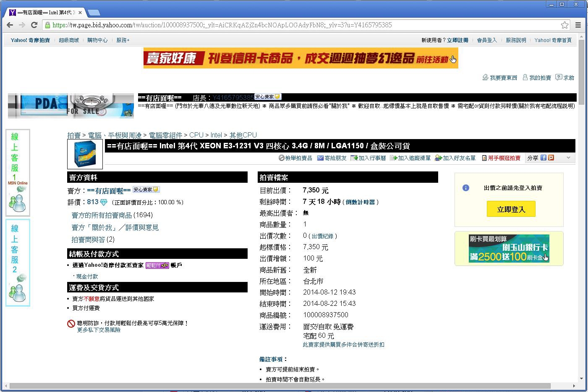Share item on Facebook icon
This screenshot has width=588, height=392.
point(544,158)
